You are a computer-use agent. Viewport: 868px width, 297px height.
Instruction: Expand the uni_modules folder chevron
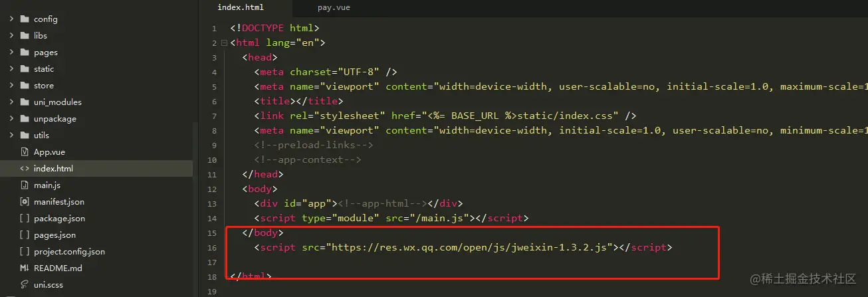point(12,102)
